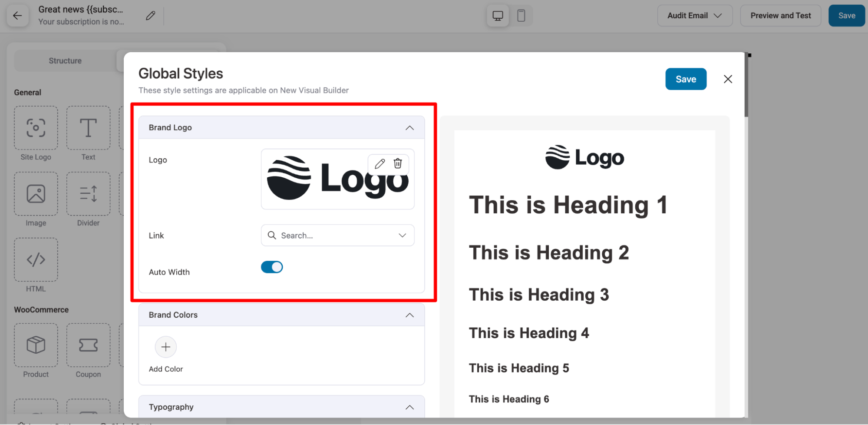Collapse the Brand Logo section
The height and width of the screenshot is (425, 868).
pos(409,128)
